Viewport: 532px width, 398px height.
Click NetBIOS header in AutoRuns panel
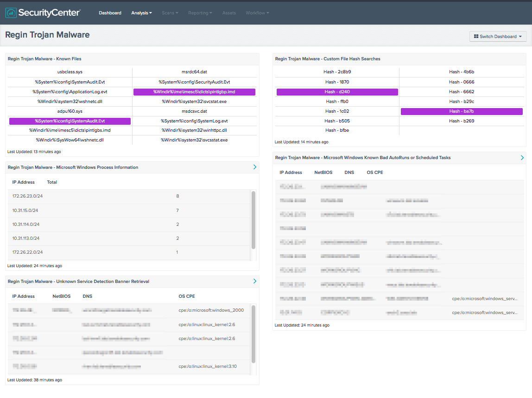point(323,173)
